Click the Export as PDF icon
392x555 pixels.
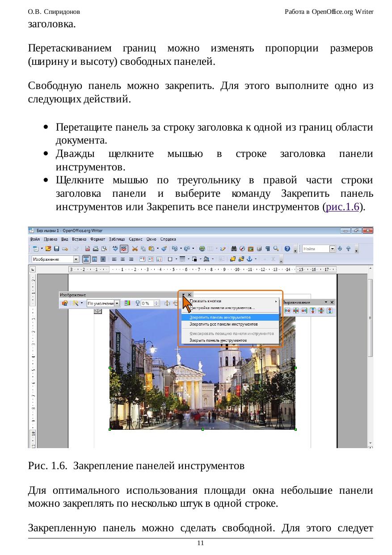pos(88,248)
